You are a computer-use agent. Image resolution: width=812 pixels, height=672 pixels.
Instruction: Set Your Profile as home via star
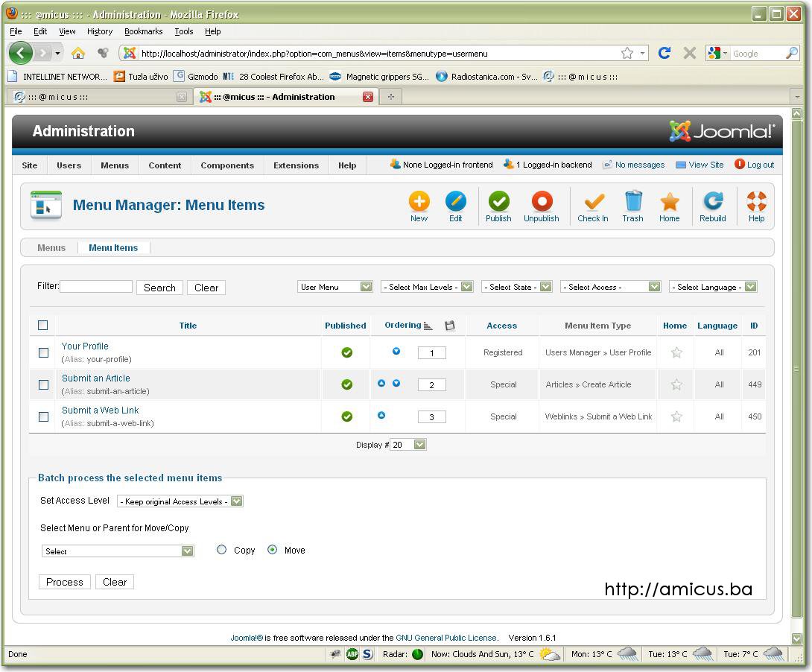(676, 352)
